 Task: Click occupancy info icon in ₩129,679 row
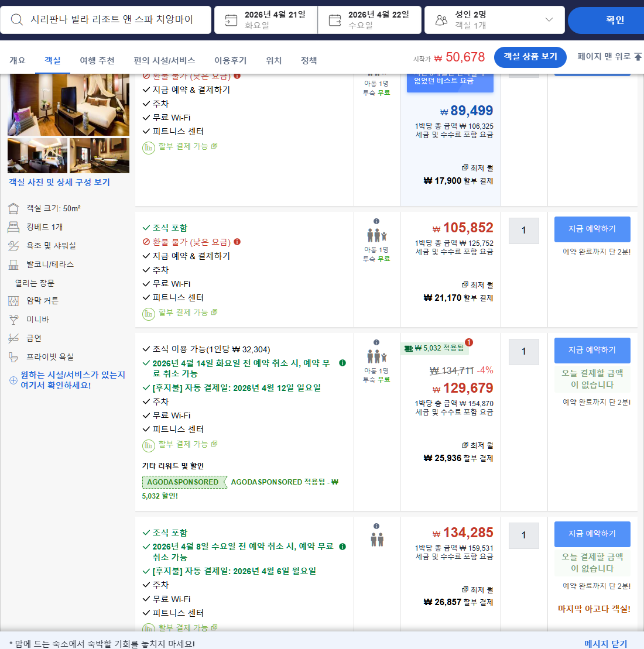tap(376, 342)
